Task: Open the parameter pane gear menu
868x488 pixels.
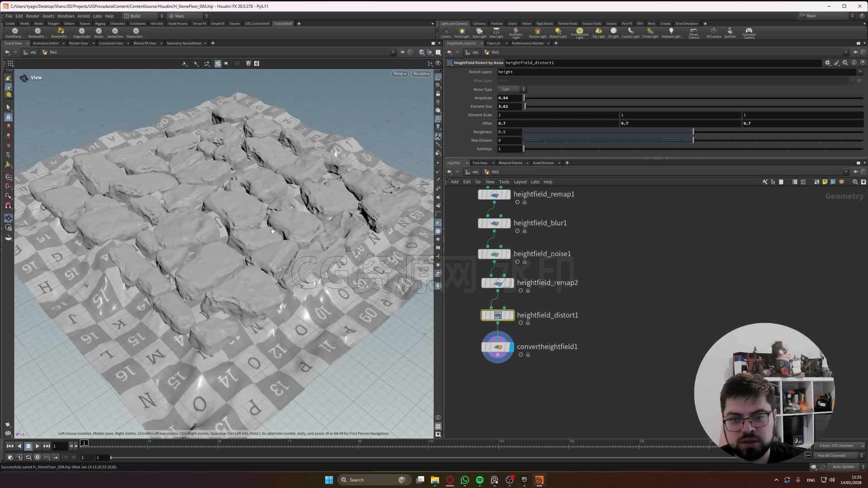Action: click(827, 63)
